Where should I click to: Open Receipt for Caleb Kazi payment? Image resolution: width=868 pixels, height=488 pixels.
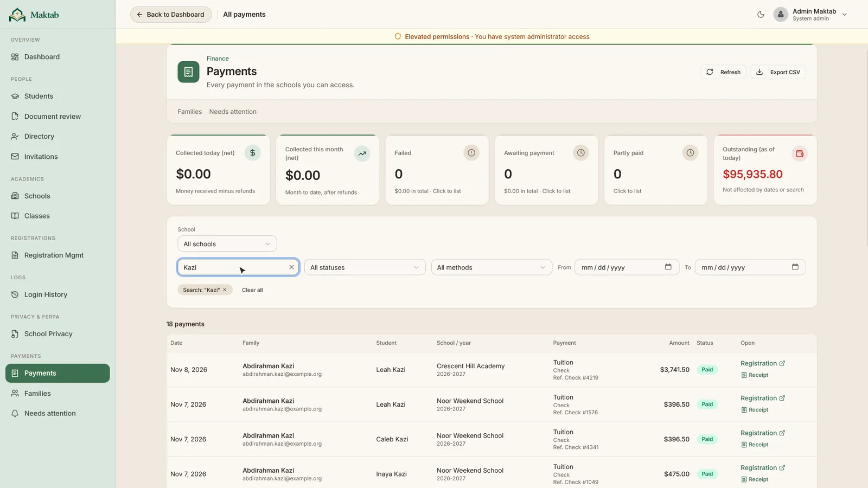pyautogui.click(x=755, y=445)
